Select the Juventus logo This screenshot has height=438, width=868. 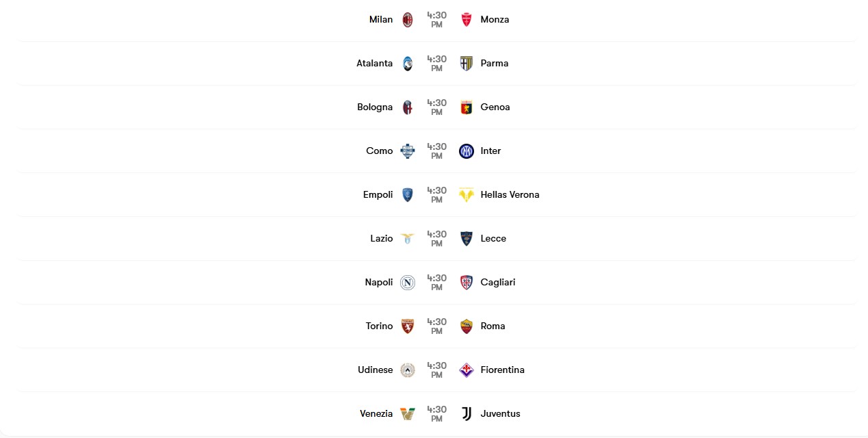pyautogui.click(x=466, y=413)
